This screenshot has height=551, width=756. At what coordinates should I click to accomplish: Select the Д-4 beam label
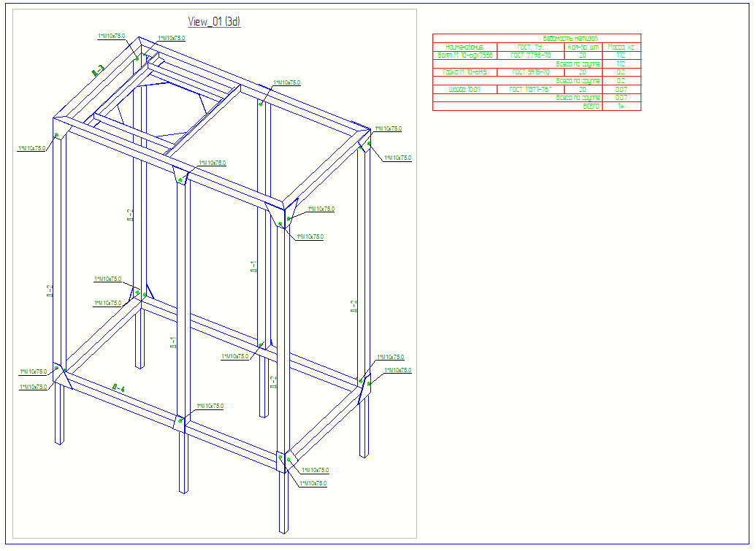118,388
